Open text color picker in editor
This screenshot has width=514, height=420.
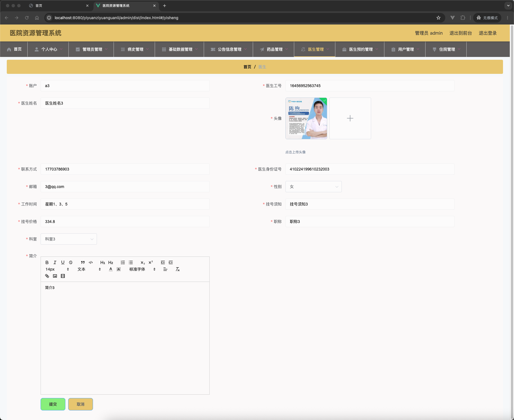111,269
